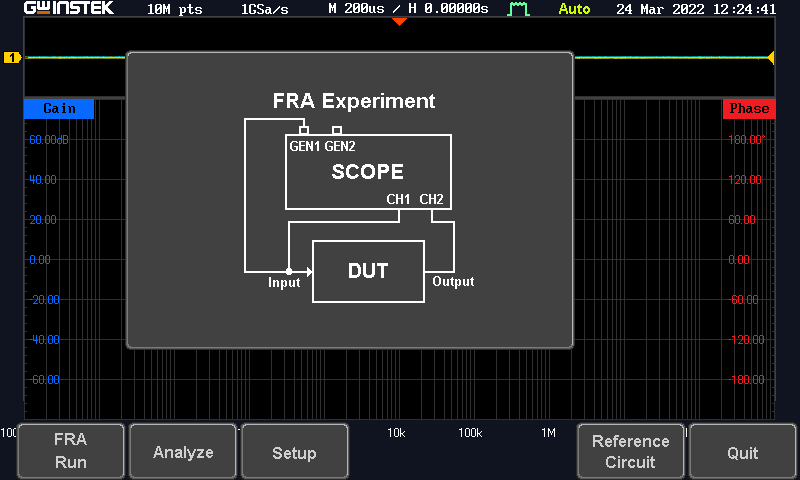Click the DUT block in diagram
Screen dimensions: 800x480
[x=368, y=271]
